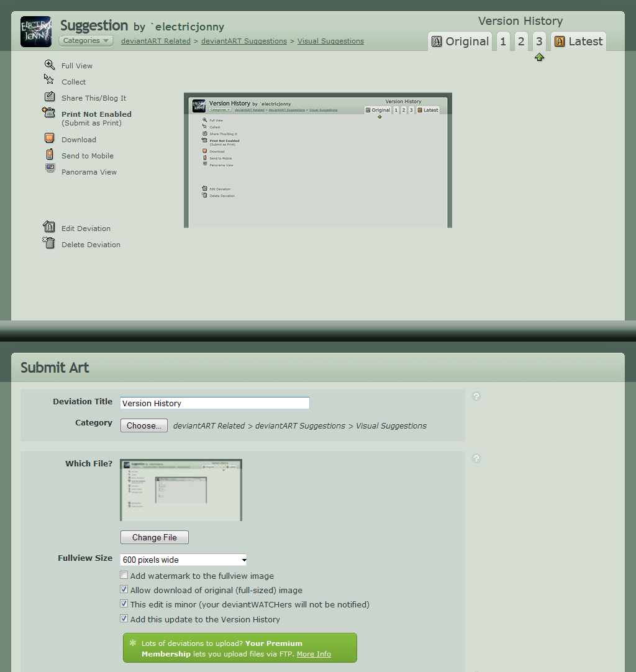
Task: Uncheck Allow download of original image
Action: [124, 589]
